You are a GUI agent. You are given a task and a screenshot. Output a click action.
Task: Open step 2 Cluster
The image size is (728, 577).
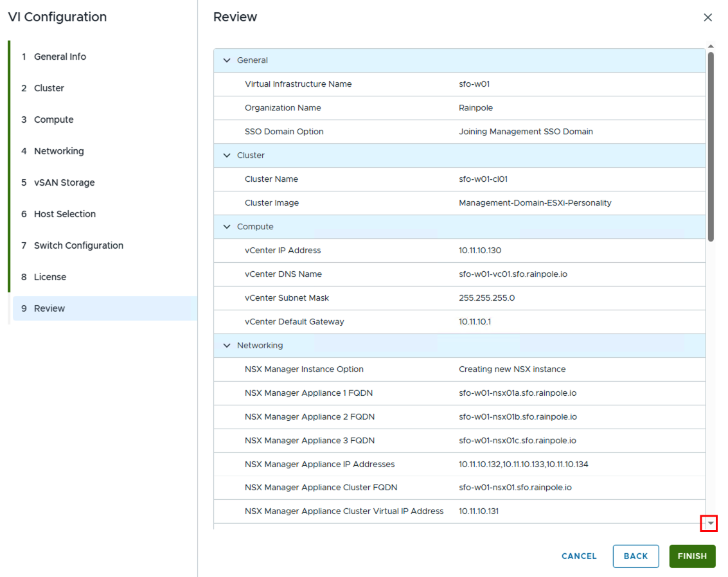[49, 88]
